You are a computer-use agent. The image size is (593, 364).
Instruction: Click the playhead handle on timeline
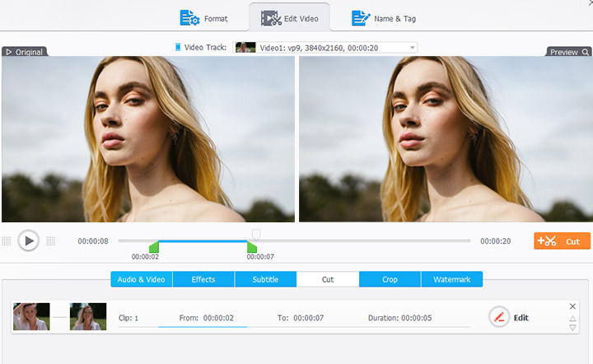point(256,234)
